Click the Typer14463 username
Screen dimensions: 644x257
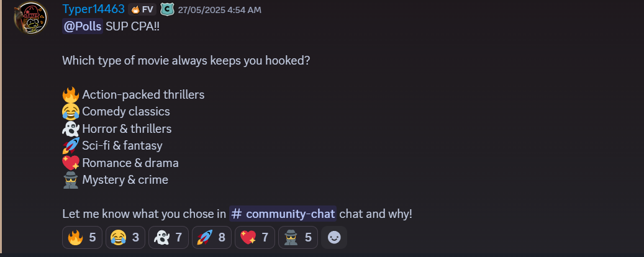click(x=93, y=9)
